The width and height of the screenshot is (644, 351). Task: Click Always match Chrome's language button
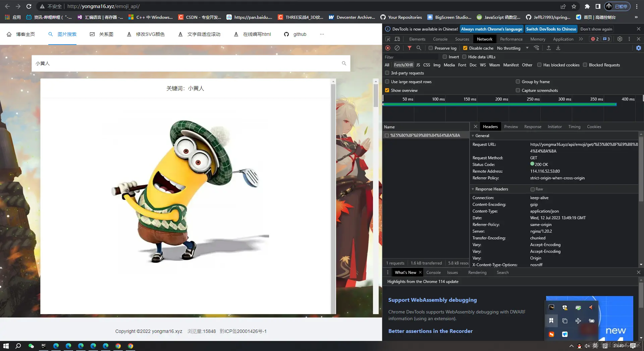coord(492,29)
